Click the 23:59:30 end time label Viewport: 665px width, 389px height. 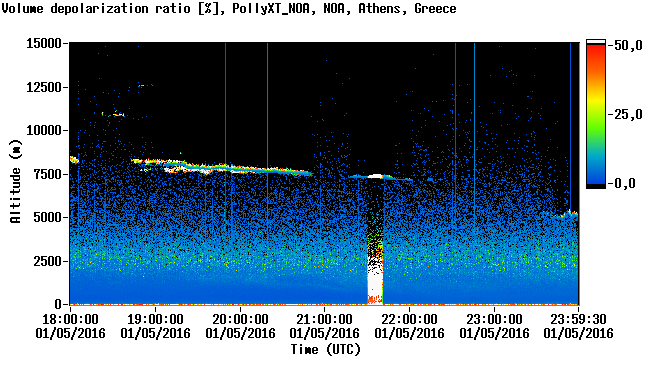(578, 319)
